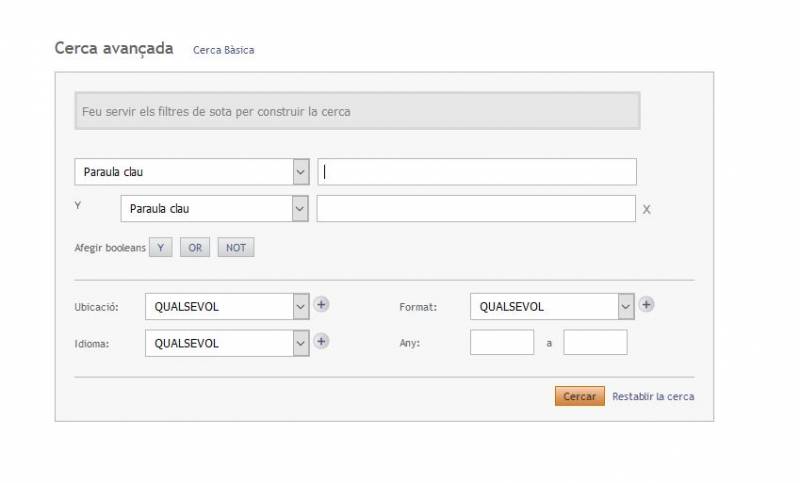Focus the first keyword text field
The image size is (800, 483).
[477, 172]
